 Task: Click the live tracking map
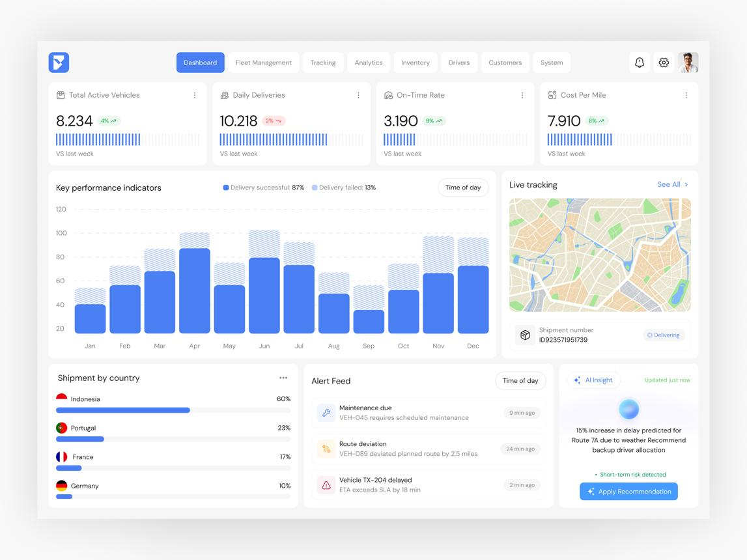pyautogui.click(x=600, y=255)
